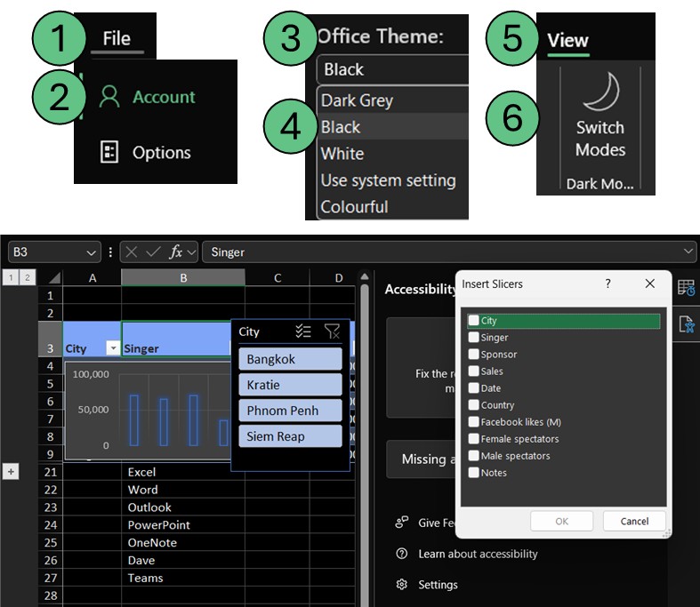Click the formula bar enter checkmark icon
Image resolution: width=700 pixels, height=607 pixels.
(x=153, y=252)
